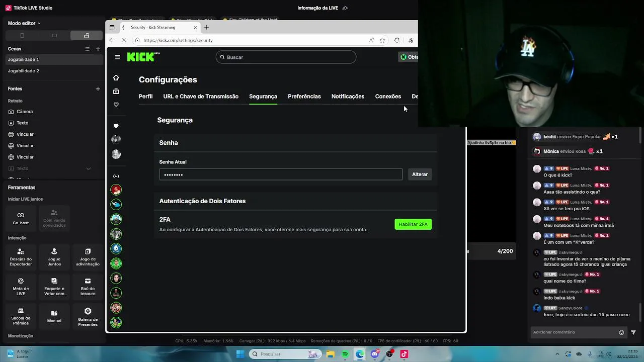This screenshot has width=644, height=362.
Task: Open File Explorer from the taskbar
Action: click(x=331, y=354)
